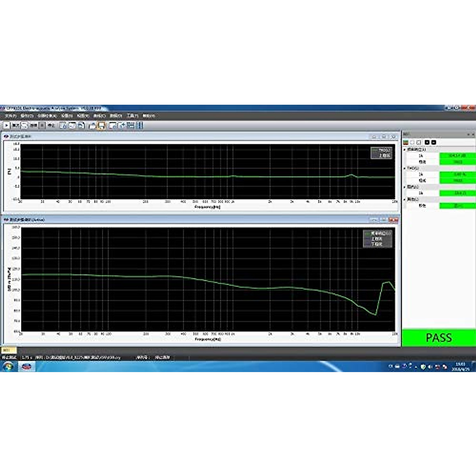Viewport: 476px width, 476px height.
Task: Collapse the first result group in right panel
Action: coord(405,150)
